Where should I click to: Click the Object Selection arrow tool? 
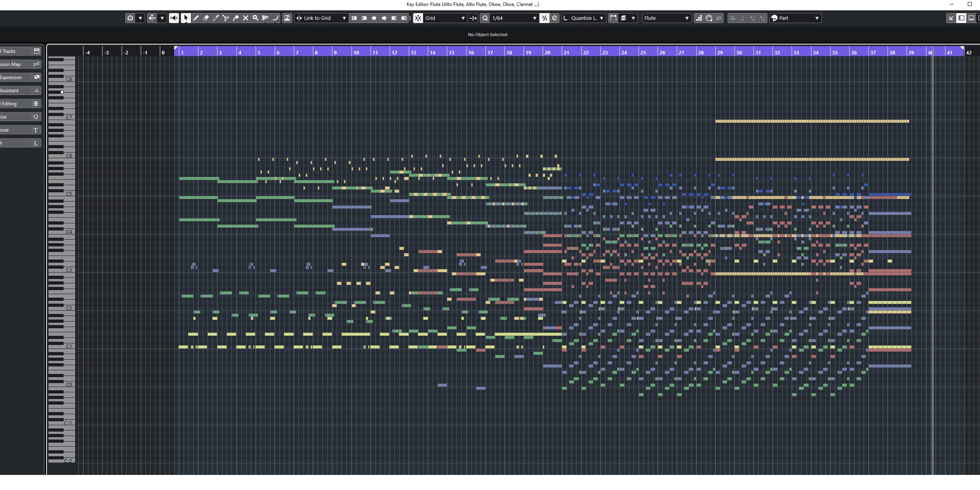point(186,18)
